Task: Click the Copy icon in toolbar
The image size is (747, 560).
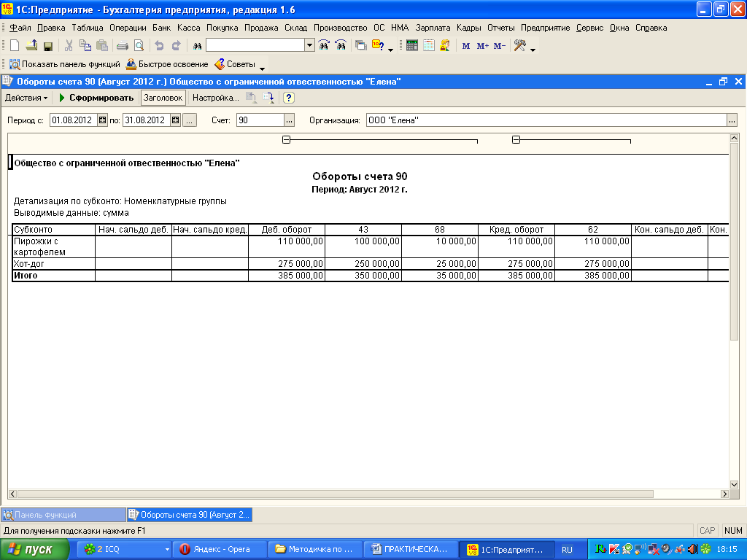Action: (85, 46)
